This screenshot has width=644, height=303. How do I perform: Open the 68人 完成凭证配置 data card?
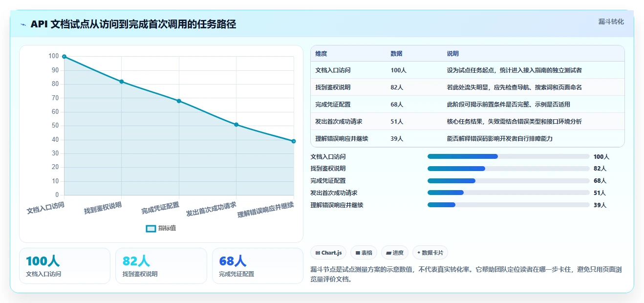click(x=258, y=266)
